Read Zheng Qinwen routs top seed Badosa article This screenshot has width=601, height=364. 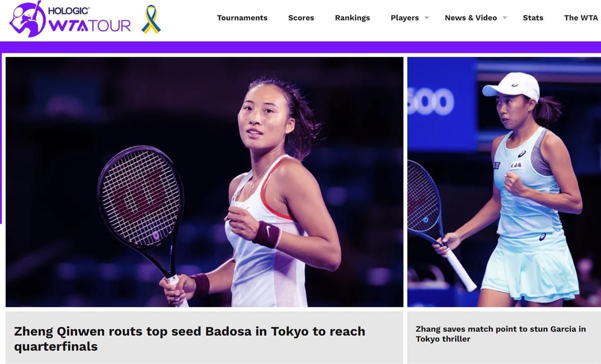[x=189, y=339]
